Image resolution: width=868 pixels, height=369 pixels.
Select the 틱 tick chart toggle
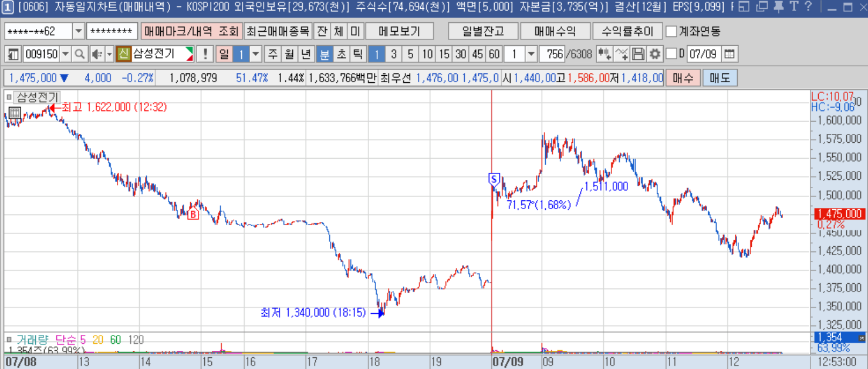click(x=357, y=55)
